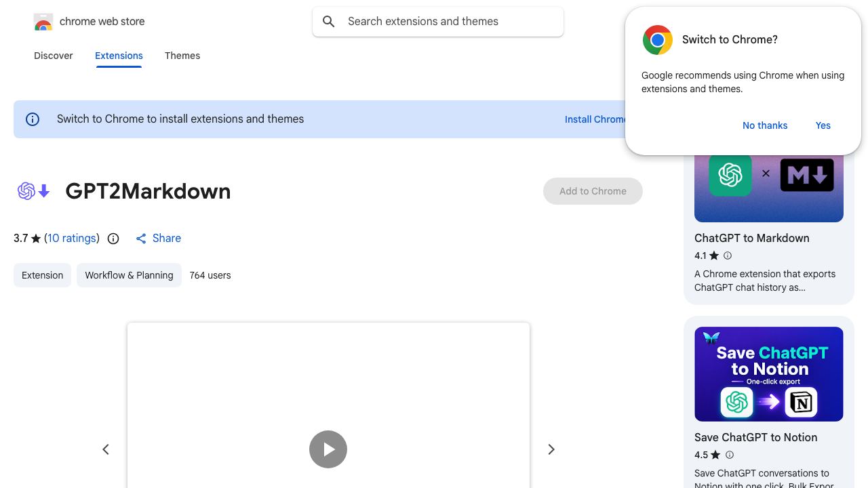Viewport: 868px width, 488px height.
Task: Click the GPT2Markdown extension icon
Action: [34, 191]
